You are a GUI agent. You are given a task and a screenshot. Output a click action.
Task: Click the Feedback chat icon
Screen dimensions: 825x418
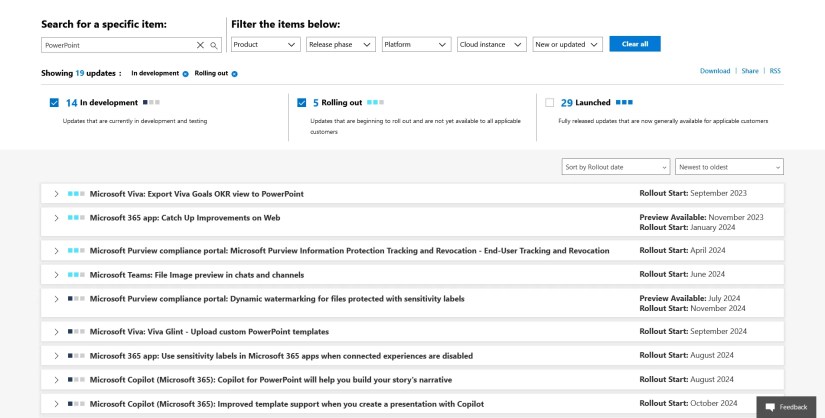coord(770,407)
